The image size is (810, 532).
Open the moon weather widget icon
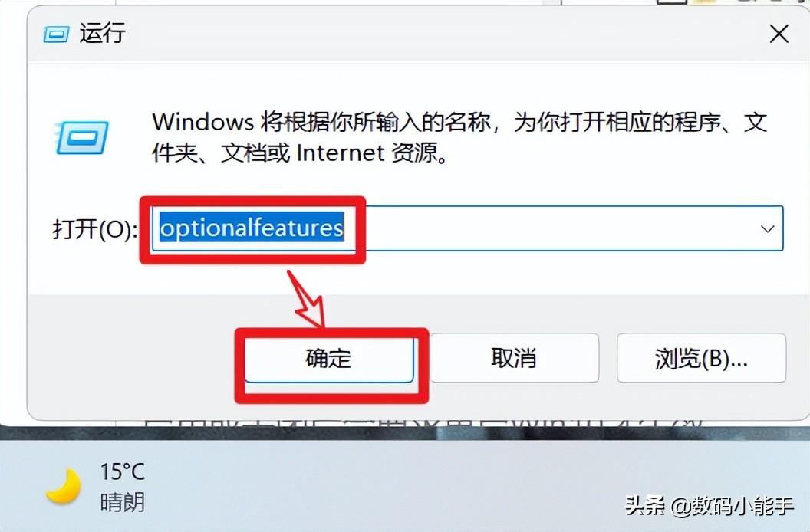(62, 486)
